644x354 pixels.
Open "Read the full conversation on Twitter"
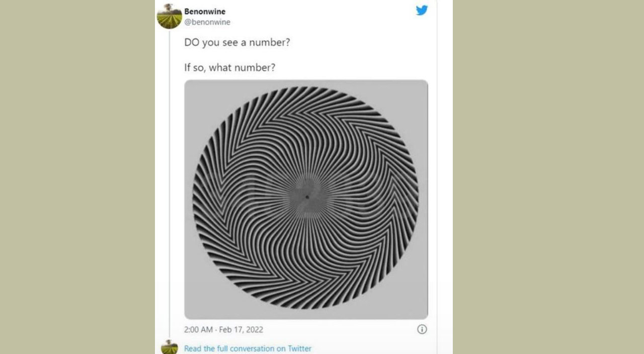coord(248,348)
